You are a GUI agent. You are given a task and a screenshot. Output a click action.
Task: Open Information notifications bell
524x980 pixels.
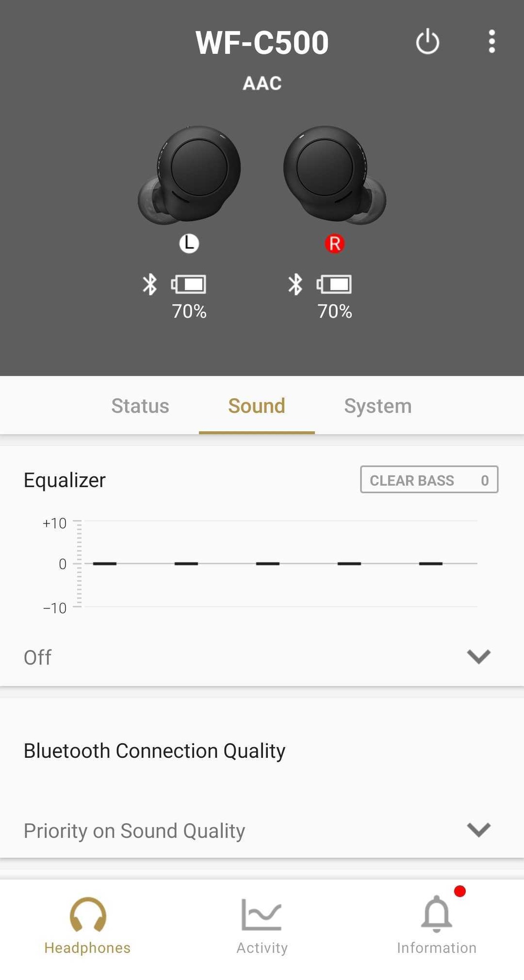(x=436, y=925)
